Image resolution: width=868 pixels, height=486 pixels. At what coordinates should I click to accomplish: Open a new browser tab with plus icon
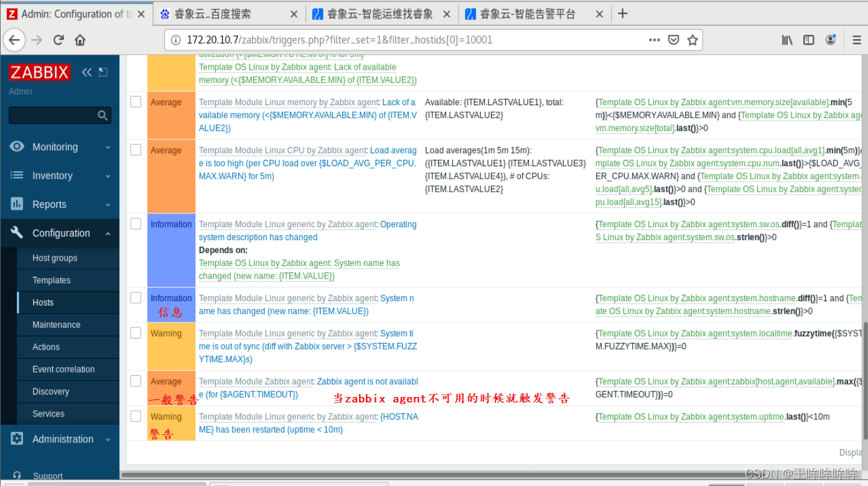tap(622, 13)
